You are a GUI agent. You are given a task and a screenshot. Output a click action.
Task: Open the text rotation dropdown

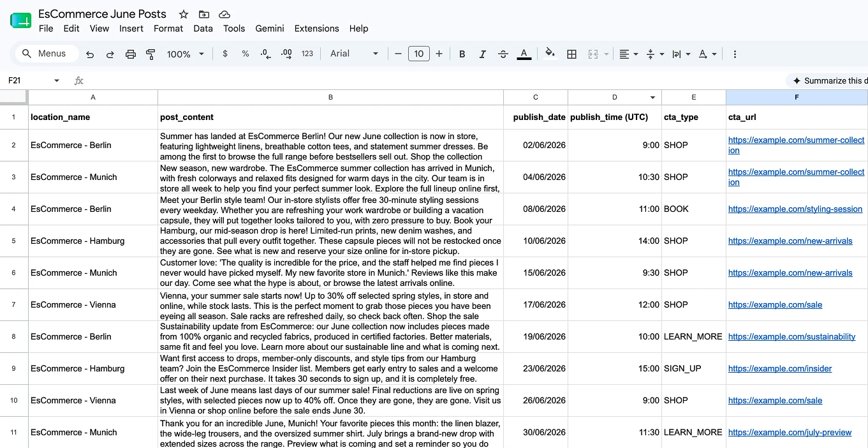707,54
